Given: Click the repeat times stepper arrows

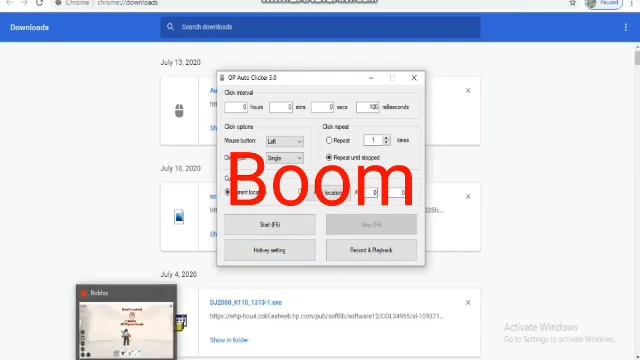Looking at the screenshot, I should tap(386, 140).
